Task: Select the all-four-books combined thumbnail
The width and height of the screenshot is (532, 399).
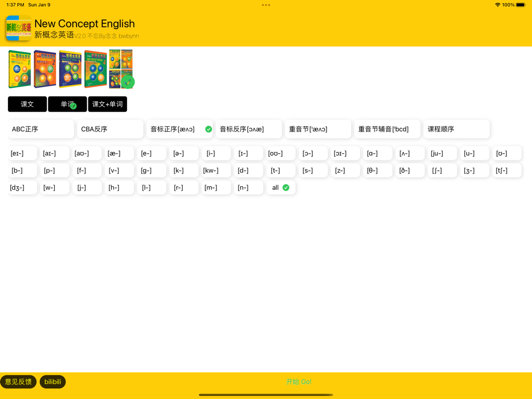Action: pyautogui.click(x=121, y=69)
